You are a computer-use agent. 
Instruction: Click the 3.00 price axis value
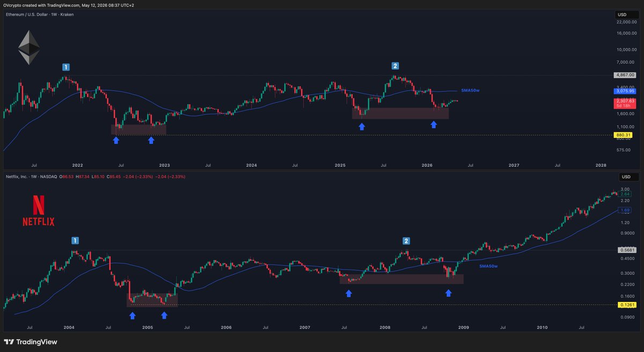(626, 189)
